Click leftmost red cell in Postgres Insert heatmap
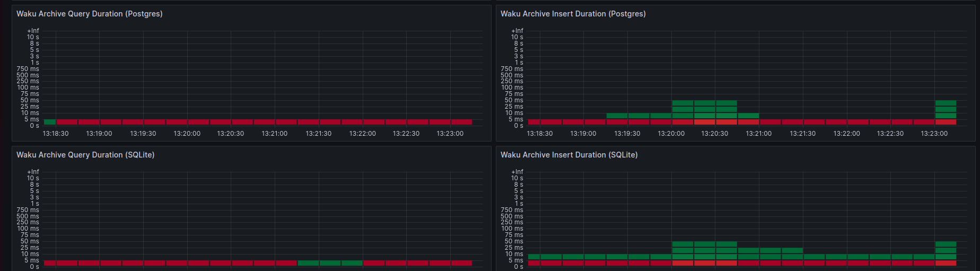 coord(533,122)
